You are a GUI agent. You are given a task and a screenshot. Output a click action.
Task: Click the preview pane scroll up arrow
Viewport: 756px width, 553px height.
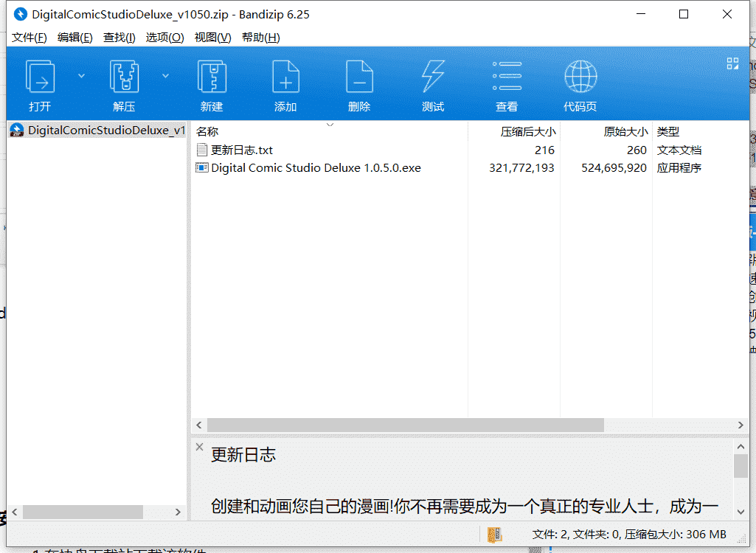click(741, 447)
